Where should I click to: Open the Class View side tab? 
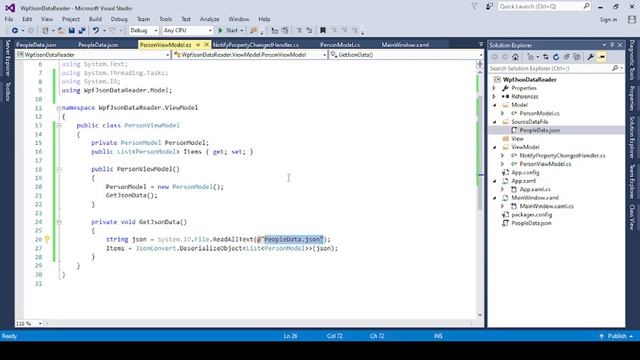632,218
